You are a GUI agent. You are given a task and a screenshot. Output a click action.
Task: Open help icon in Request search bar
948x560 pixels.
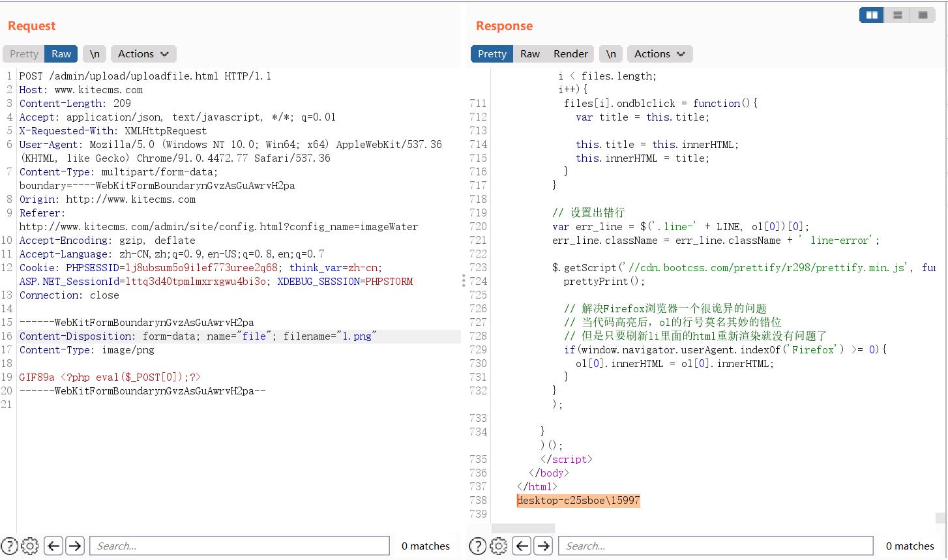10,546
